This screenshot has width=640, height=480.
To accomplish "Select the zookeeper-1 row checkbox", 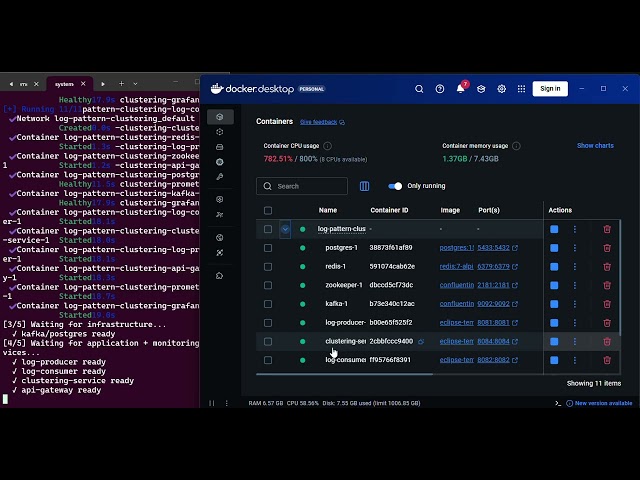I will [268, 285].
